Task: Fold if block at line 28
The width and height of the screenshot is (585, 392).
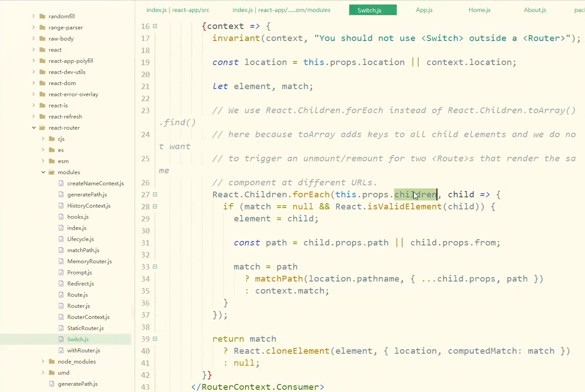Action: [x=155, y=207]
